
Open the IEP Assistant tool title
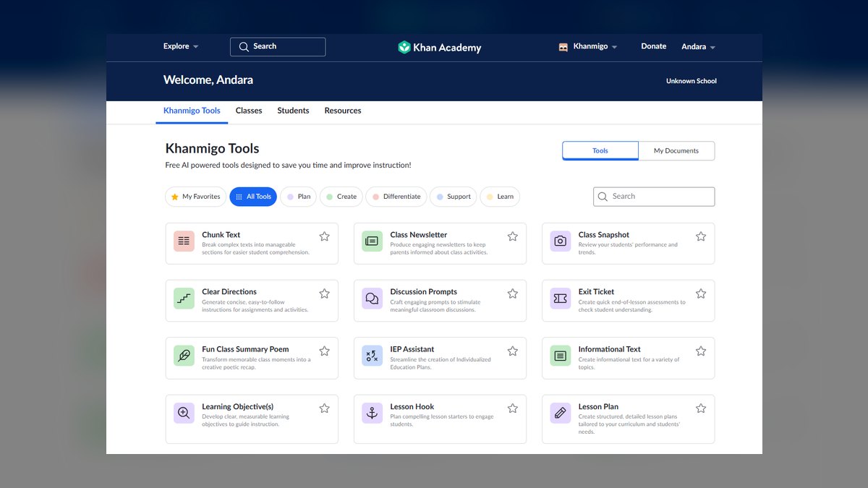(412, 349)
